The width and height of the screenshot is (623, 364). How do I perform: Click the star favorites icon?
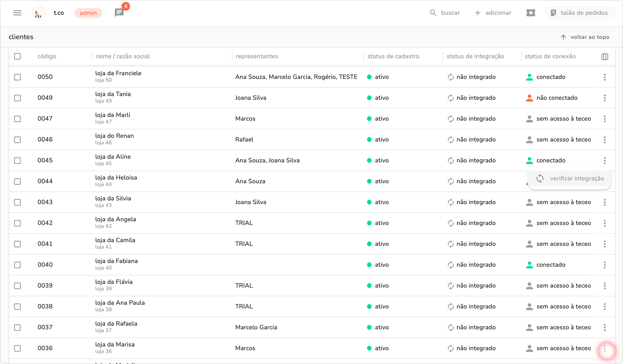coord(530,13)
